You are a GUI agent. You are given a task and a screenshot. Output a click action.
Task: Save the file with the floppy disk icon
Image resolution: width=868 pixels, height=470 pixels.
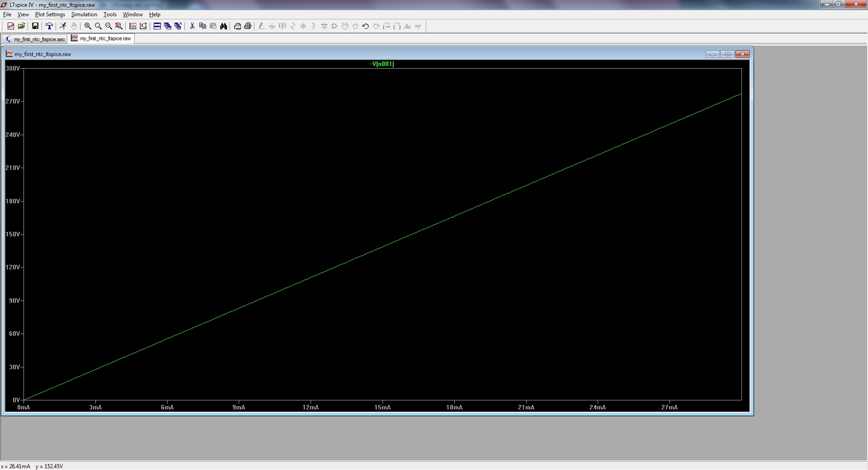click(x=35, y=26)
